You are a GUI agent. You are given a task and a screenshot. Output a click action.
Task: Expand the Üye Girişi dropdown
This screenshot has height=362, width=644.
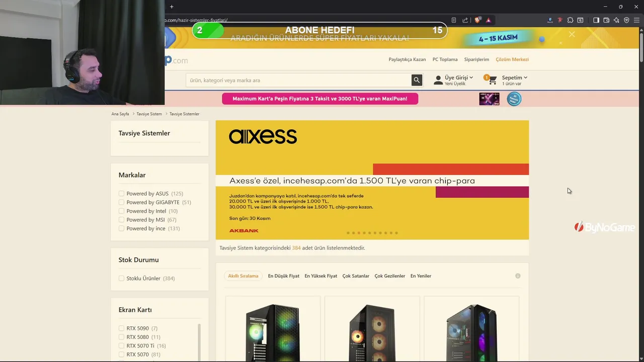(x=459, y=77)
